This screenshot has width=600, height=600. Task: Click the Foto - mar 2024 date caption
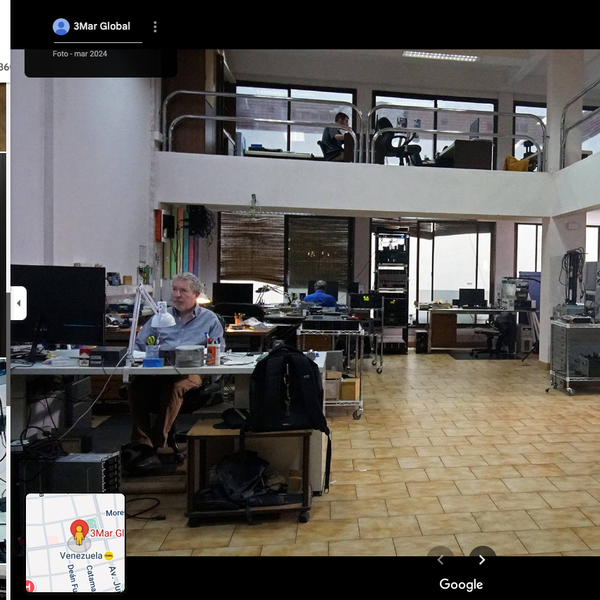(x=79, y=54)
